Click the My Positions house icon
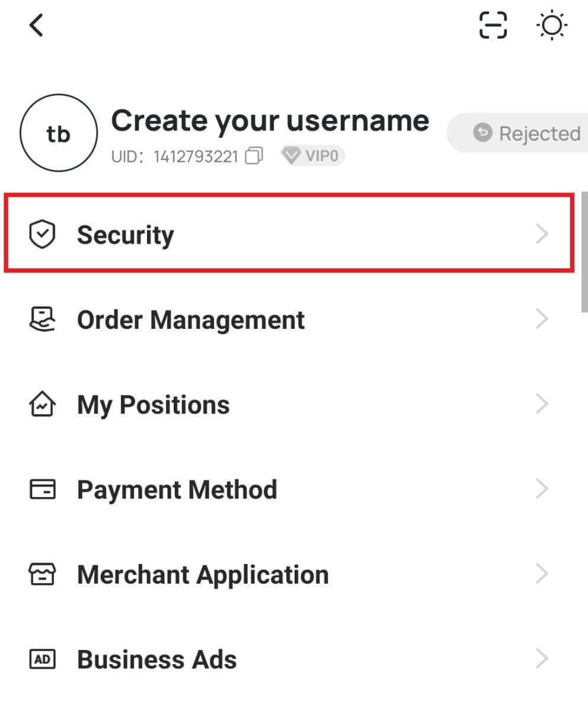Viewport: 588px width, 711px height. pos(41,403)
